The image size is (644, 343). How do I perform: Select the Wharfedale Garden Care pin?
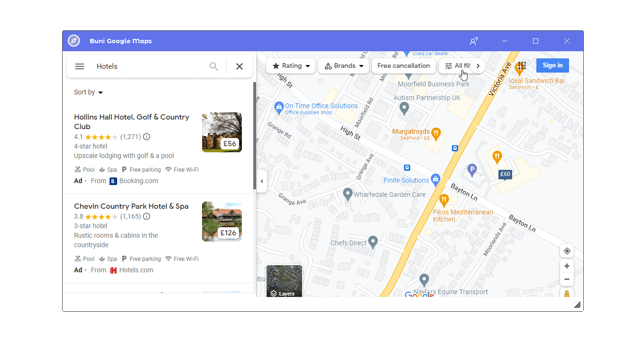[x=348, y=194]
